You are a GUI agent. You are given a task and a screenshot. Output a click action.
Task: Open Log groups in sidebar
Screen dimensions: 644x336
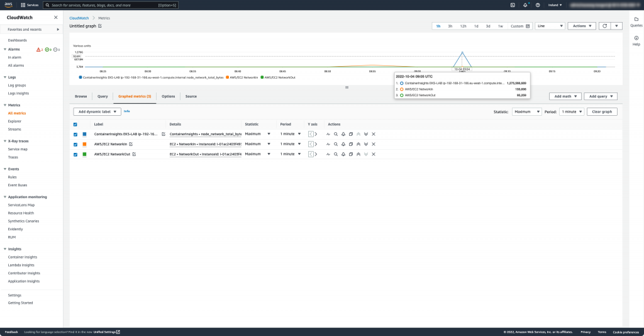(17, 86)
